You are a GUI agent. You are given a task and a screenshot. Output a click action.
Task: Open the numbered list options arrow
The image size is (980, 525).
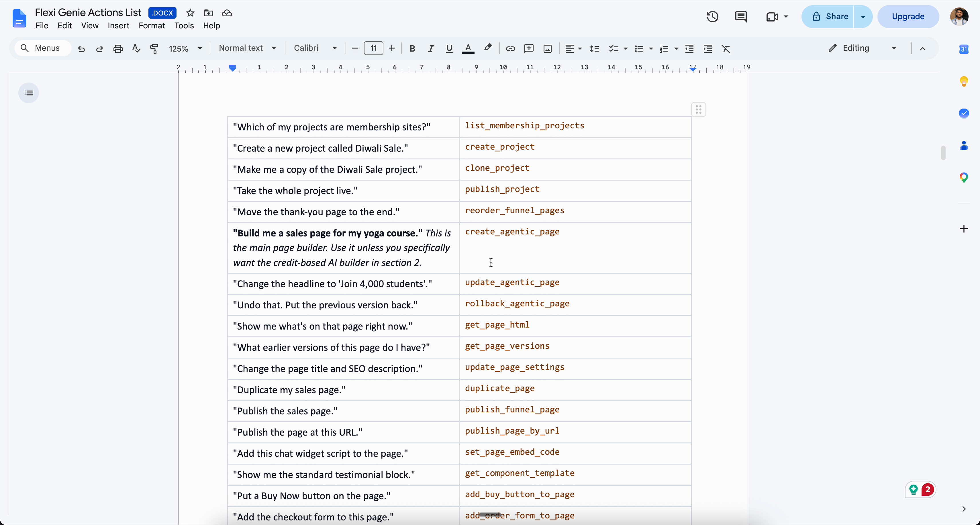pyautogui.click(x=676, y=49)
